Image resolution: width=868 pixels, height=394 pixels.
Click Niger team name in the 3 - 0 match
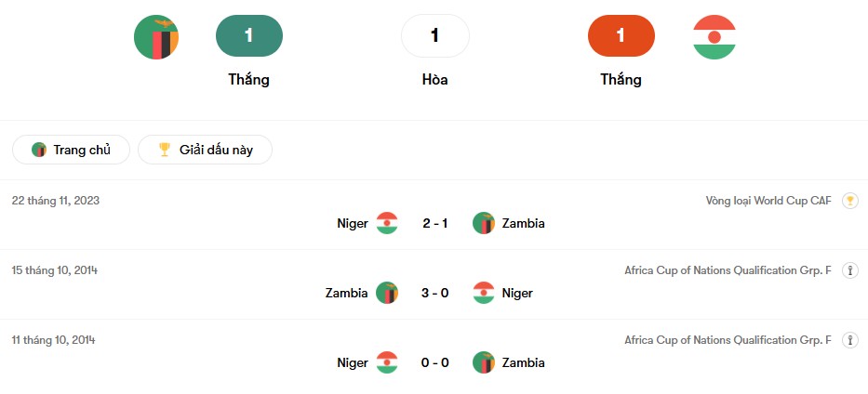pos(517,293)
